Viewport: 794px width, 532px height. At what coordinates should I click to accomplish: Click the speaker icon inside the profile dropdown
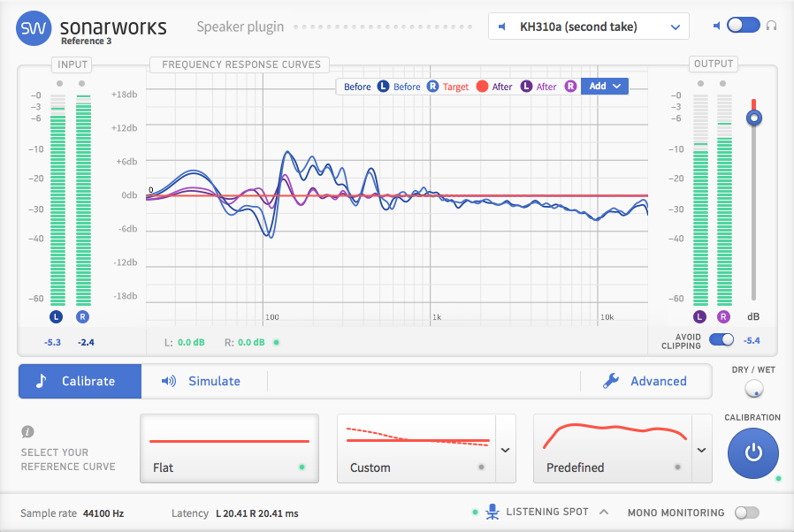(x=502, y=27)
